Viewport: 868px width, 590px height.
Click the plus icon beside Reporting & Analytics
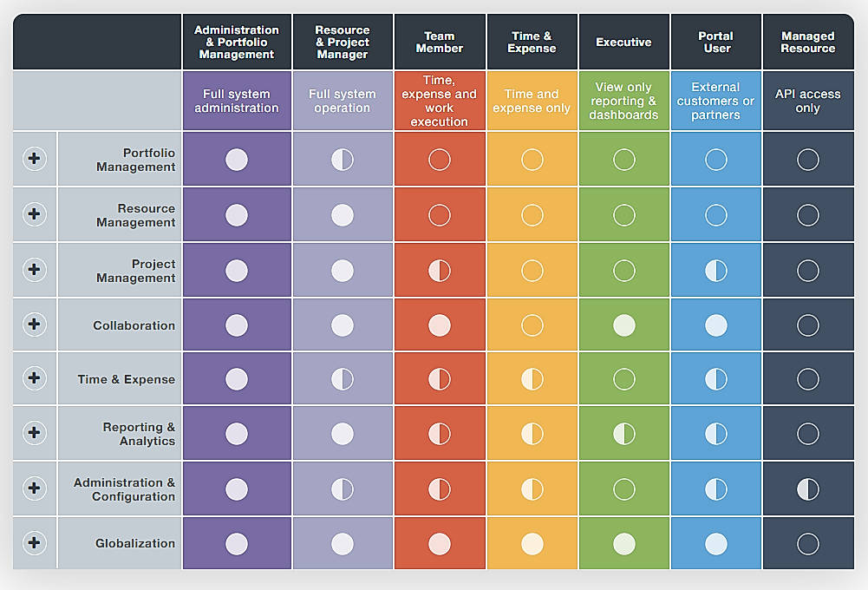35,433
